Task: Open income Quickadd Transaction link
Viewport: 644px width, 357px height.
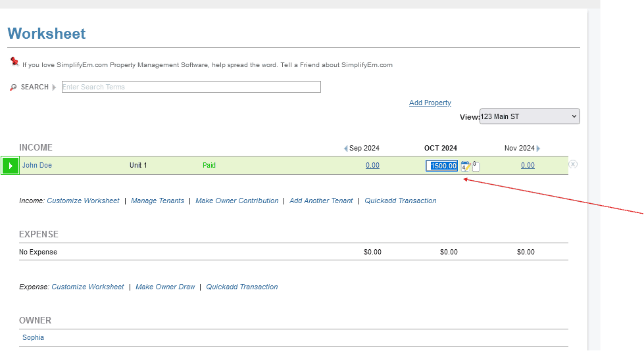Action: click(x=401, y=201)
